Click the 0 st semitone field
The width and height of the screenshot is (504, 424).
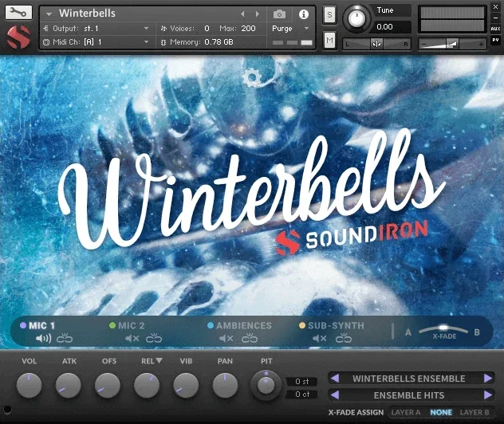[x=301, y=381]
